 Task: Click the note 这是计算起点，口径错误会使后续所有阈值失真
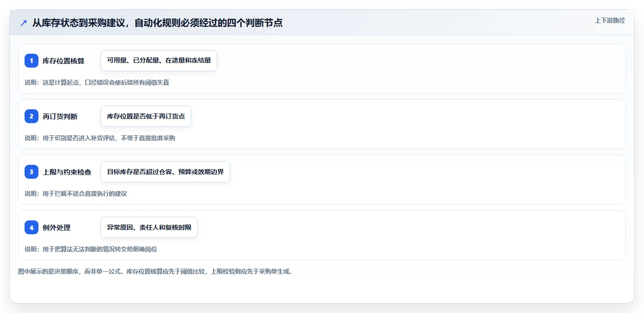click(97, 82)
